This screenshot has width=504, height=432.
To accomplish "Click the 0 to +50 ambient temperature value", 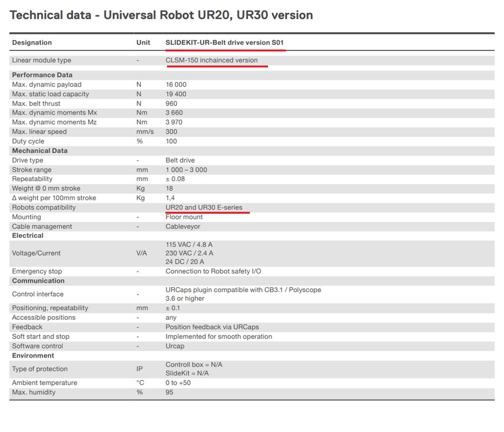I will [178, 383].
